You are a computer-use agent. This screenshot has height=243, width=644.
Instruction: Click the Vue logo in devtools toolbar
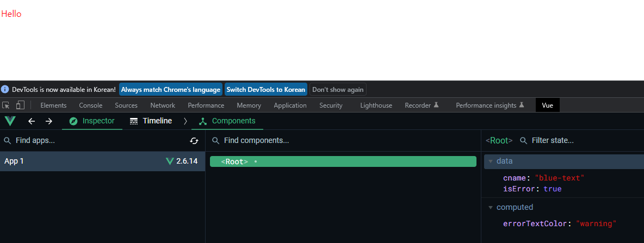tap(10, 121)
